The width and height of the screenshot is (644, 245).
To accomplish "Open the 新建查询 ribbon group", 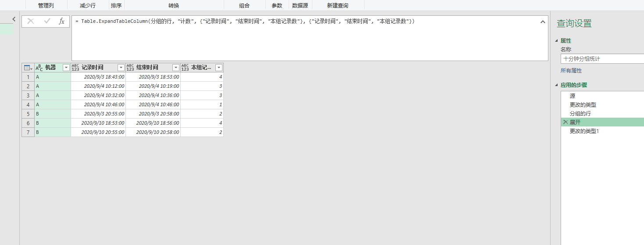I will point(338,6).
